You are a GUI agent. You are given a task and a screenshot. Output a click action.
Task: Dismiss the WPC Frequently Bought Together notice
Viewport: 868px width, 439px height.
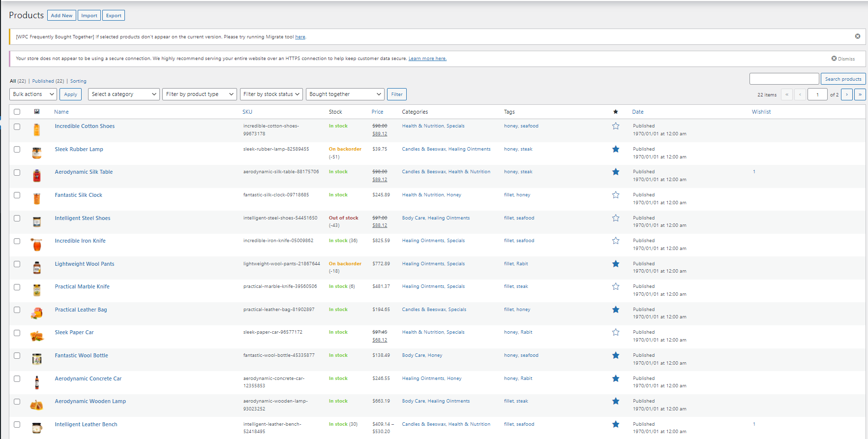pyautogui.click(x=857, y=36)
